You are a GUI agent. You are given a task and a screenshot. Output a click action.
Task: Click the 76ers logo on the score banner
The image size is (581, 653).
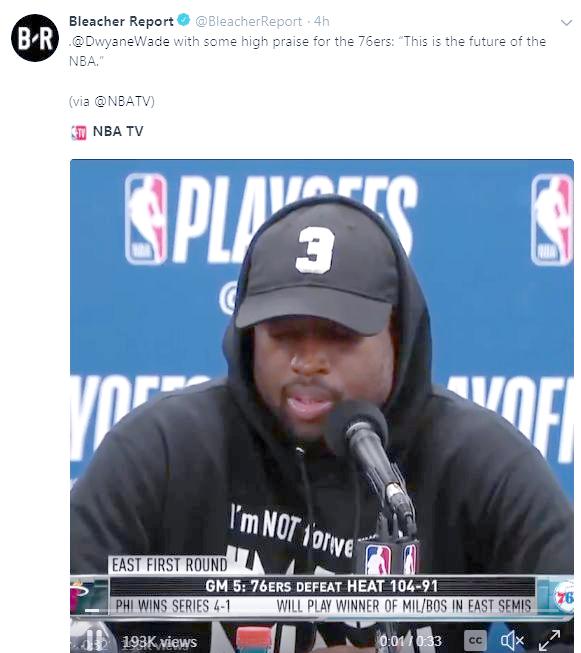click(563, 597)
